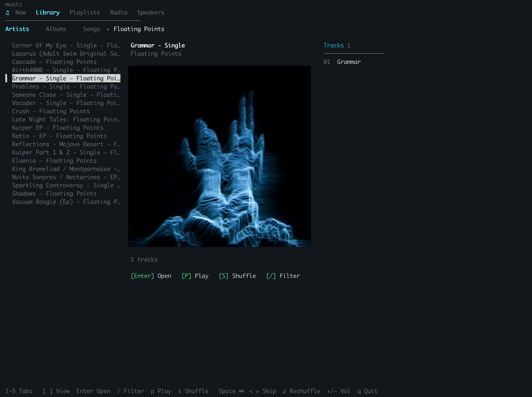The width and height of the screenshot is (532, 397).
Task: Click [/] Filter action
Action: point(283,276)
